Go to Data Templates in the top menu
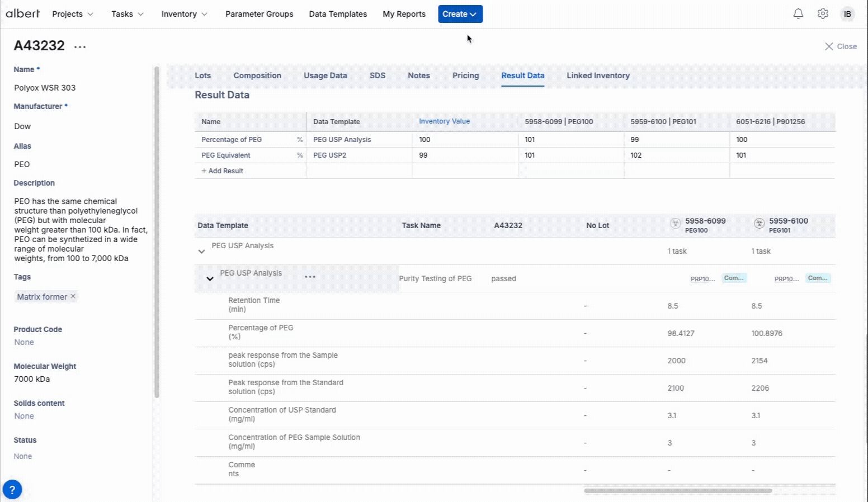The width and height of the screenshot is (868, 502). 338,13
